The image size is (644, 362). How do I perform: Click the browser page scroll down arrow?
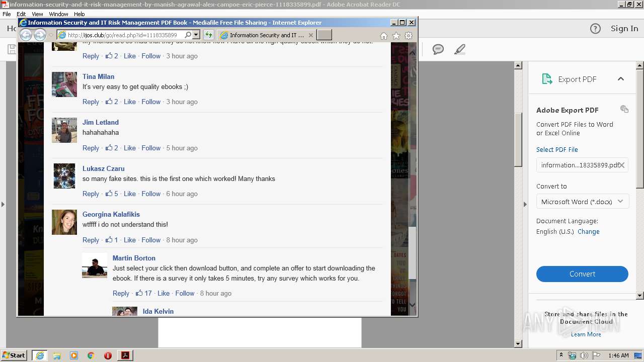coord(412,305)
